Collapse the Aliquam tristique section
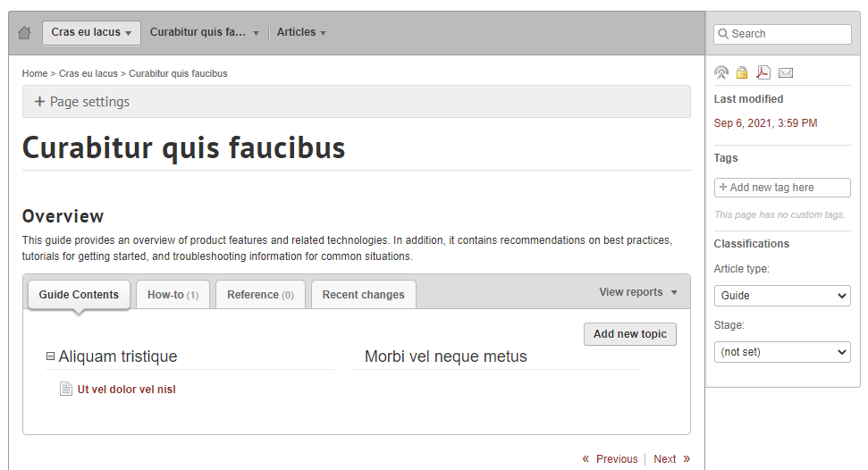The height and width of the screenshot is (470, 868). (x=50, y=357)
